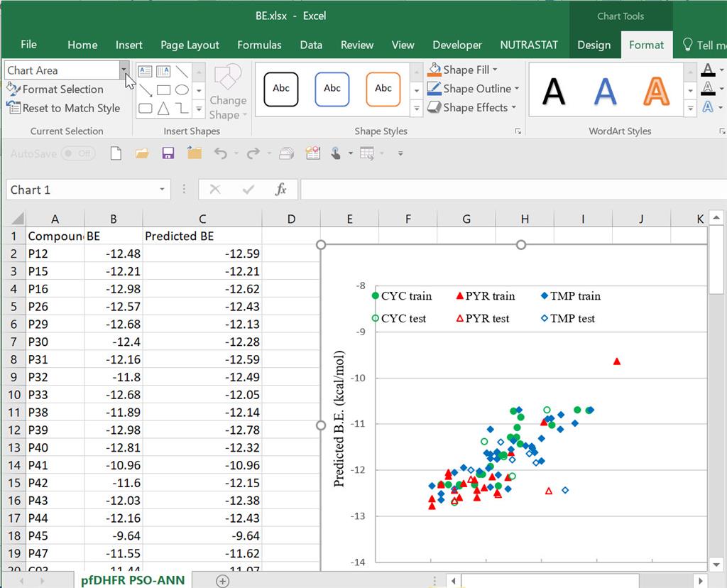The height and width of the screenshot is (588, 727).
Task: Insert a text box from shapes gallery
Action: pos(145,71)
